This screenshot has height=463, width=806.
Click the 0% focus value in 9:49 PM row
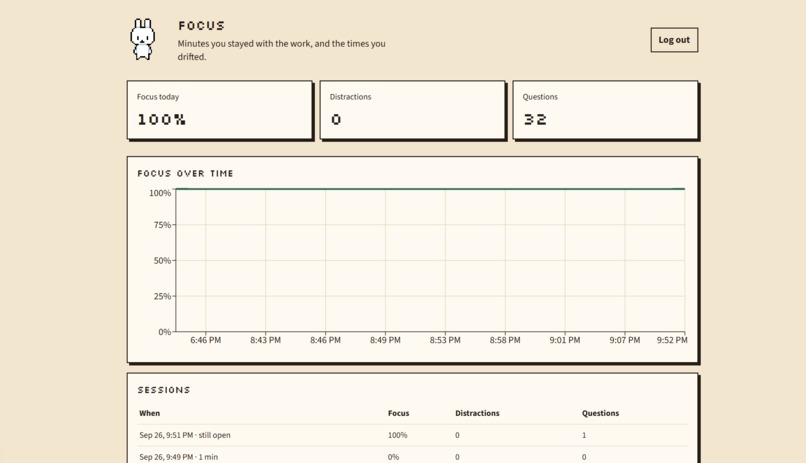(x=393, y=457)
